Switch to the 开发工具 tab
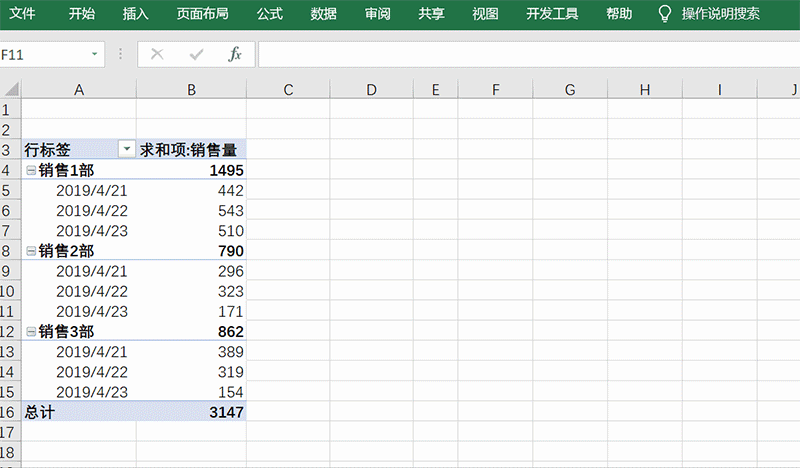The height and width of the screenshot is (468, 800). pyautogui.click(x=551, y=14)
